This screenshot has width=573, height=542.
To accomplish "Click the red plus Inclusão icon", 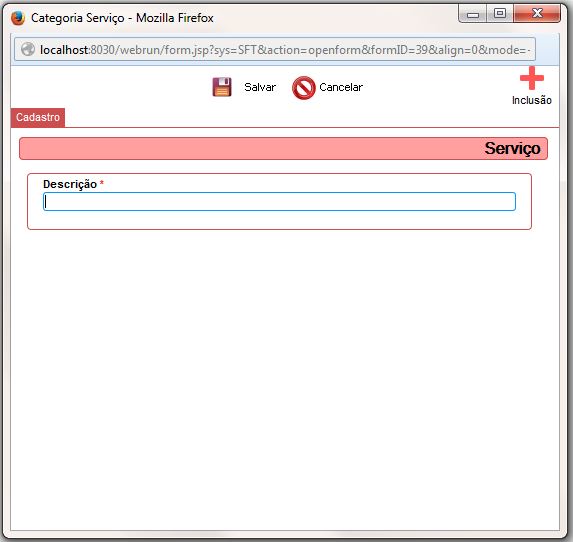I will [x=532, y=78].
